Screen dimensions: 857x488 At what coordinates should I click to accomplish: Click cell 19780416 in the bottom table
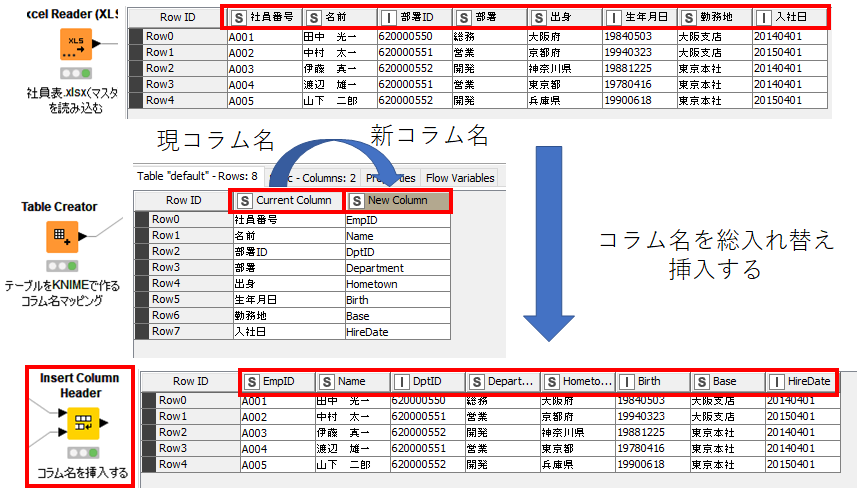pos(653,449)
